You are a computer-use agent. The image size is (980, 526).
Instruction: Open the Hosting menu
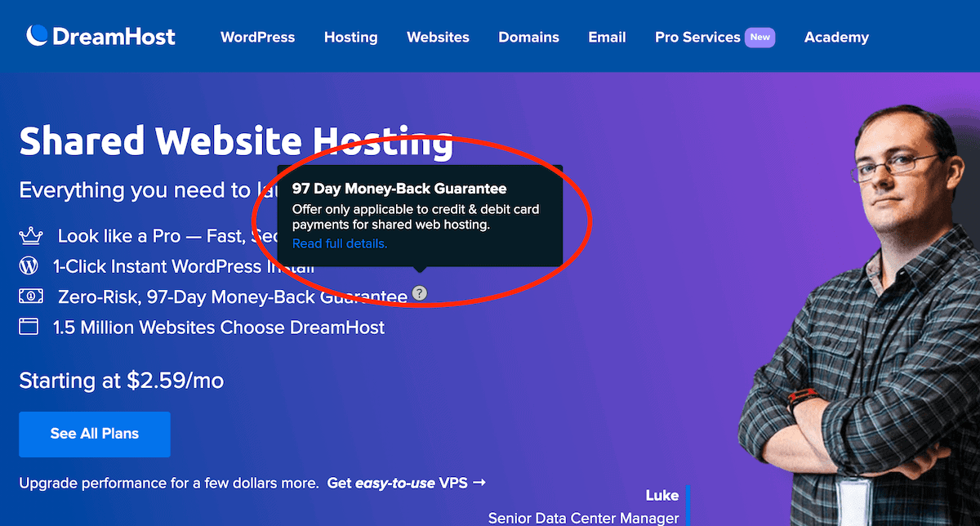pos(350,37)
